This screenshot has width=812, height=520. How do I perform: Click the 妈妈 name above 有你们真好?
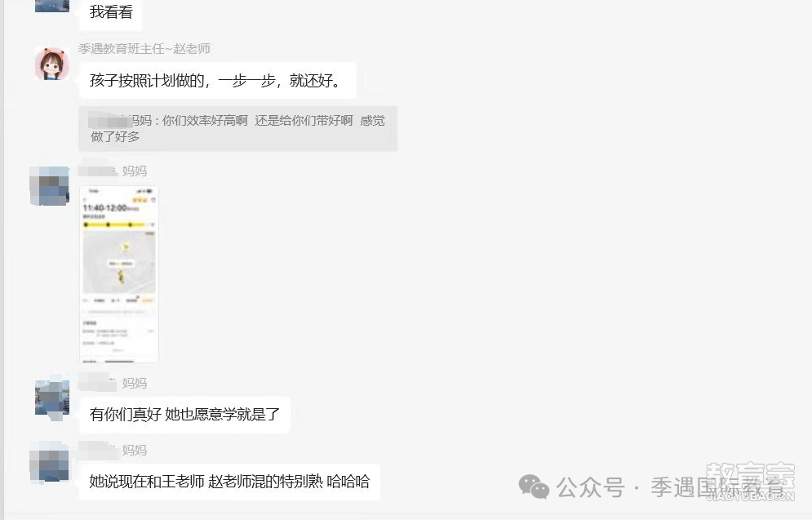pyautogui.click(x=135, y=384)
